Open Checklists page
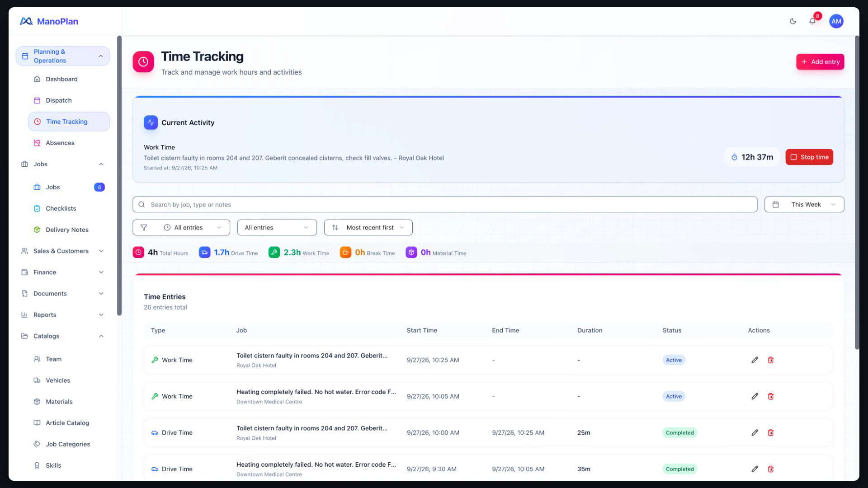The height and width of the screenshot is (488, 868). tap(69, 208)
